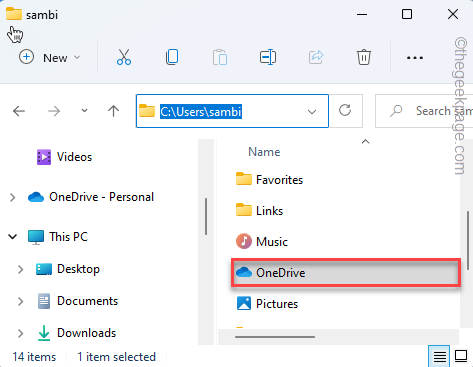This screenshot has width=473, height=367.
Task: Click the Rename icon in toolbar
Action: click(268, 57)
